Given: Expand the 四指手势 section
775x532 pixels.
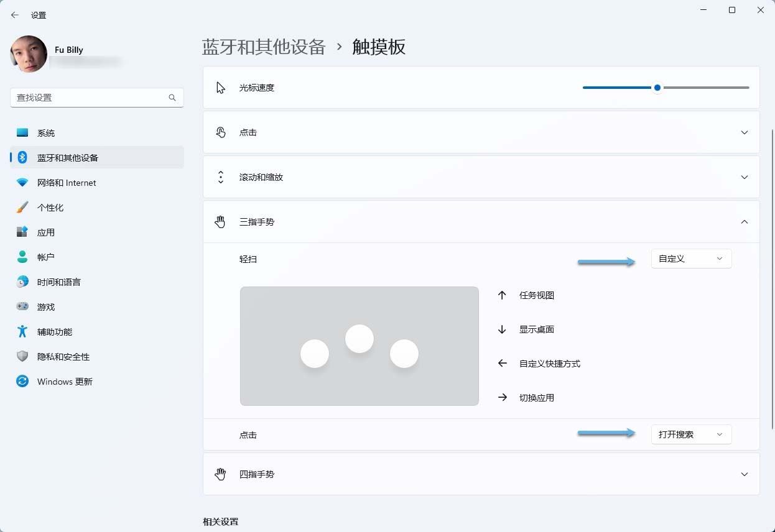Looking at the screenshot, I should tap(744, 474).
